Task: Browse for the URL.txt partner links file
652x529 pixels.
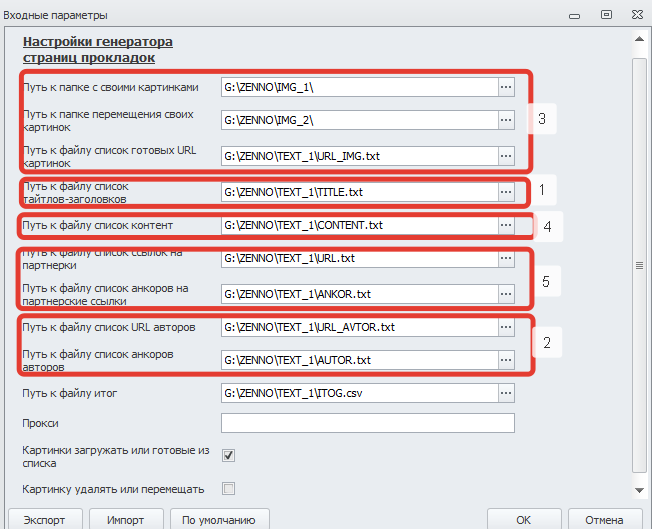Action: click(505, 259)
